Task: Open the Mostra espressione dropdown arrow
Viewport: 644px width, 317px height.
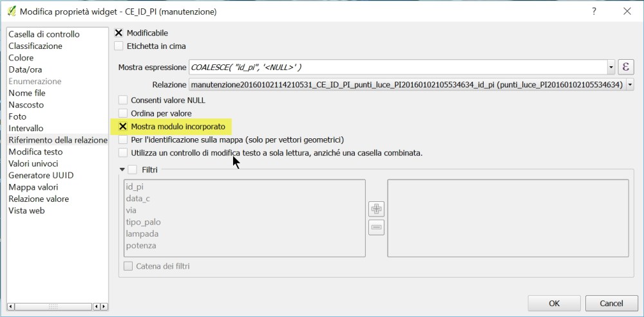Action: (x=611, y=67)
